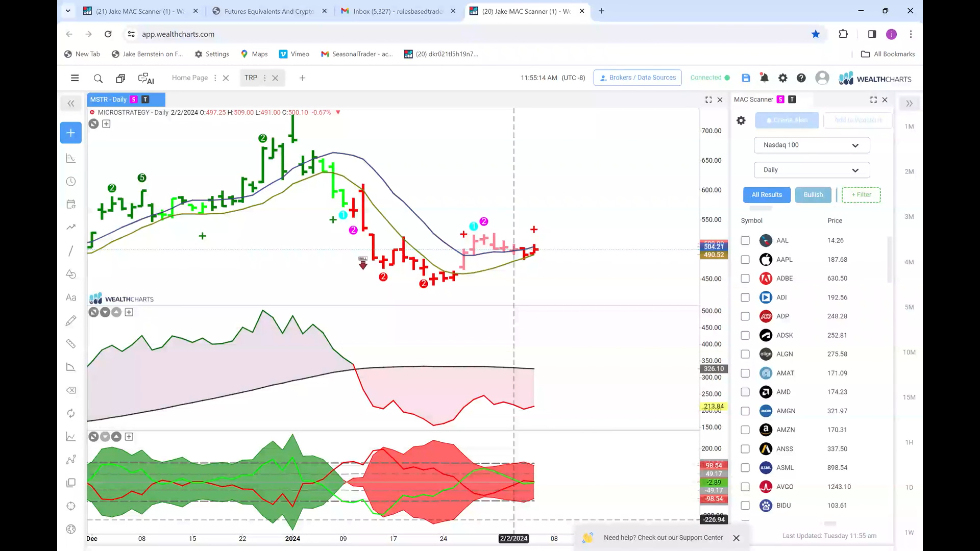Select the eraser delete drawing tool

(71, 390)
